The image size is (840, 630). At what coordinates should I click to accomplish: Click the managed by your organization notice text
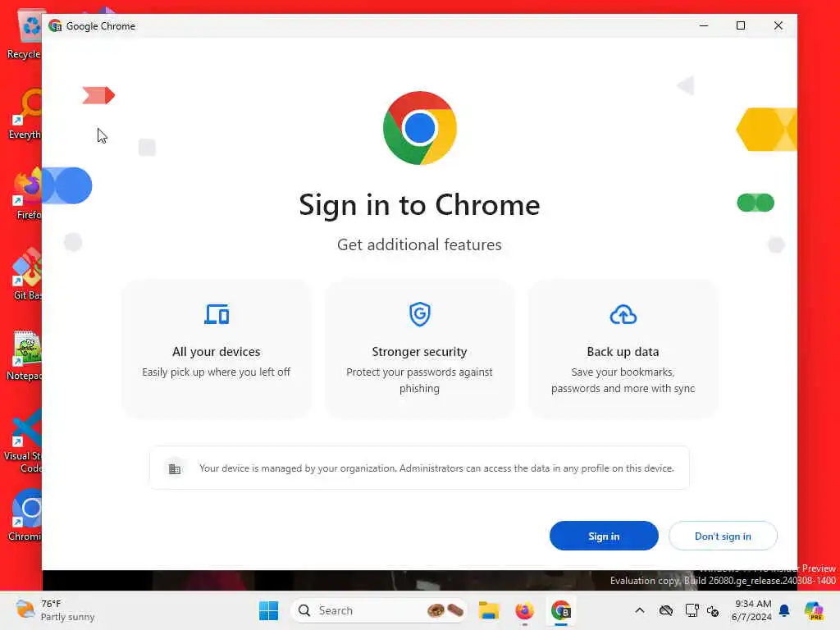tap(436, 468)
